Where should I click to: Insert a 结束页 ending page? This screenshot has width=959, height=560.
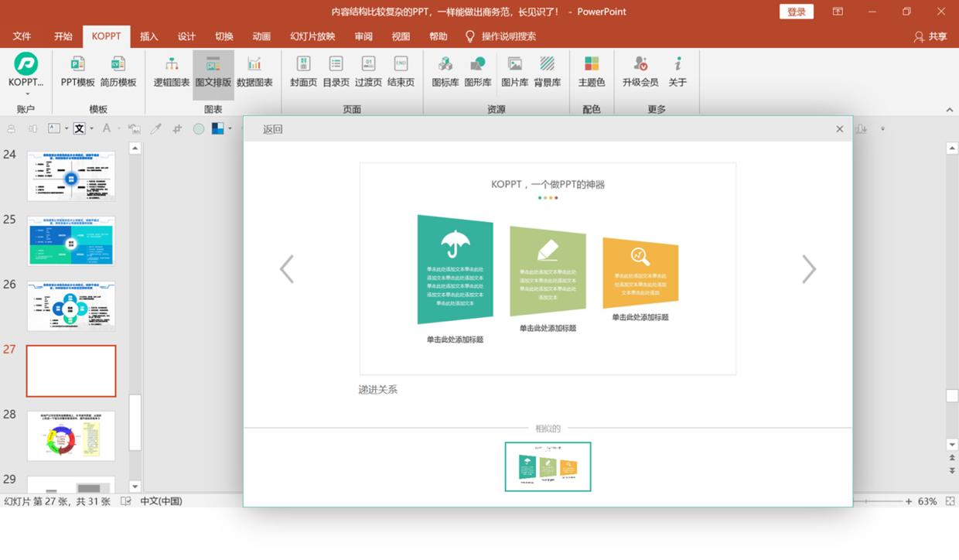(401, 71)
